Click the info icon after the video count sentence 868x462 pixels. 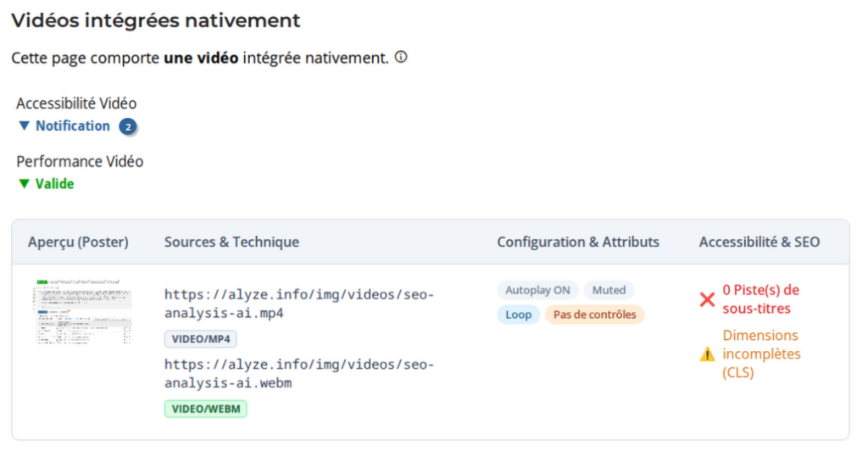pos(401,58)
